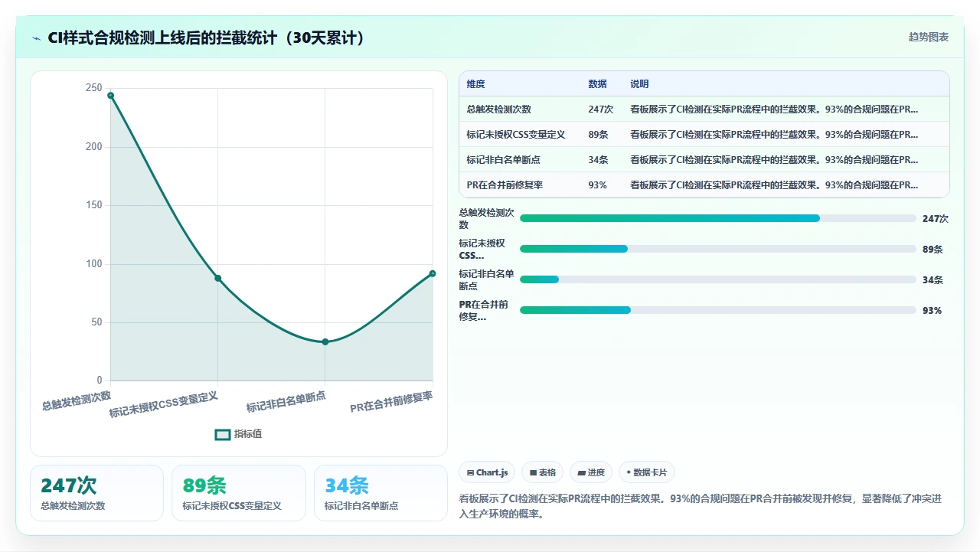This screenshot has width=980, height=552.
Task: Click the 89条 value in the table
Action: [598, 135]
